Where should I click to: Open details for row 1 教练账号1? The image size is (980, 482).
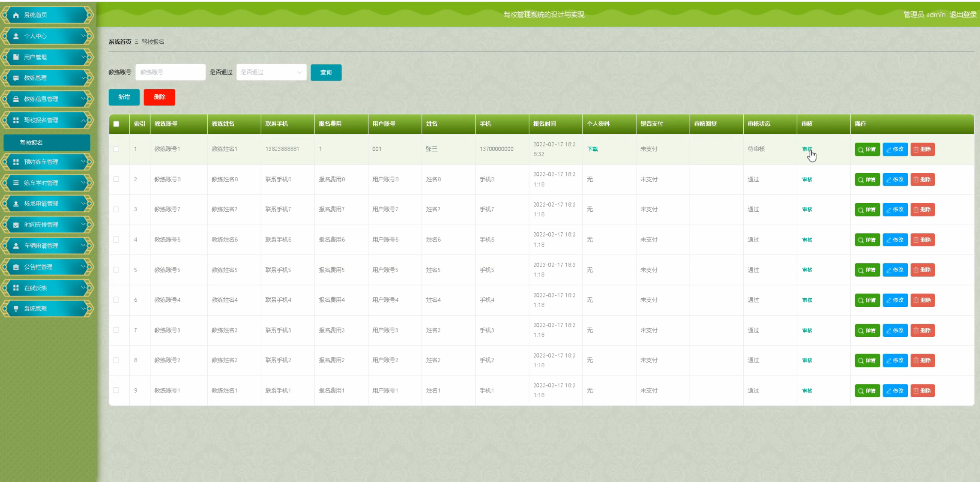867,149
